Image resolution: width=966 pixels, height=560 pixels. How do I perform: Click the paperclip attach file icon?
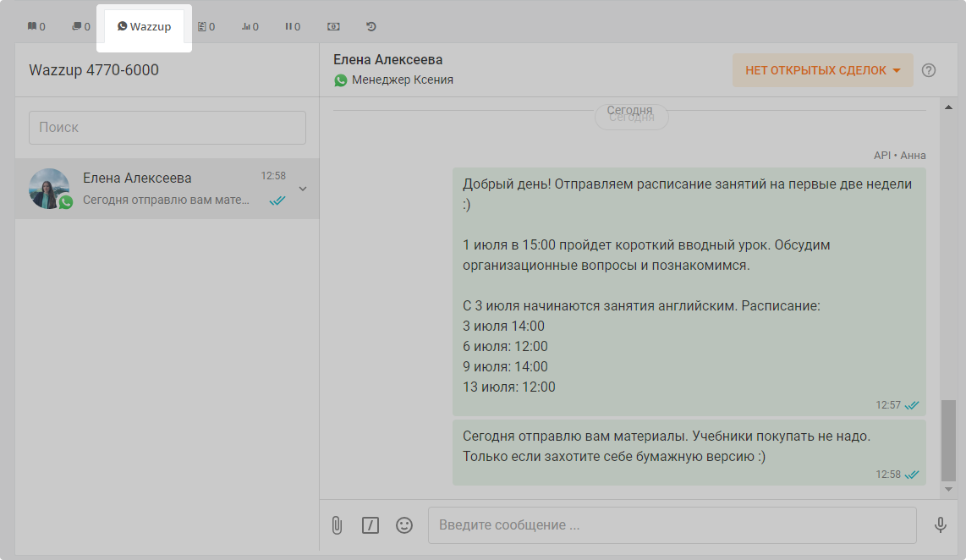pyautogui.click(x=337, y=525)
